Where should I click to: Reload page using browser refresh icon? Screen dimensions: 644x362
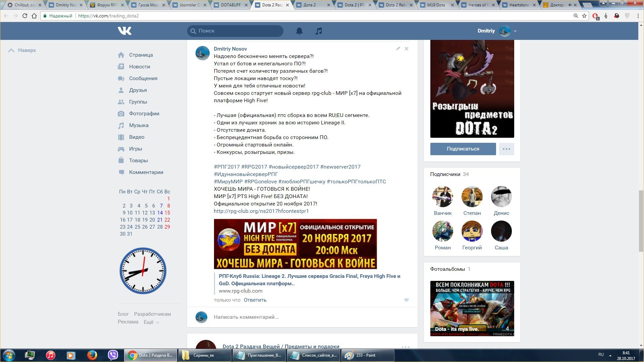pos(24,16)
